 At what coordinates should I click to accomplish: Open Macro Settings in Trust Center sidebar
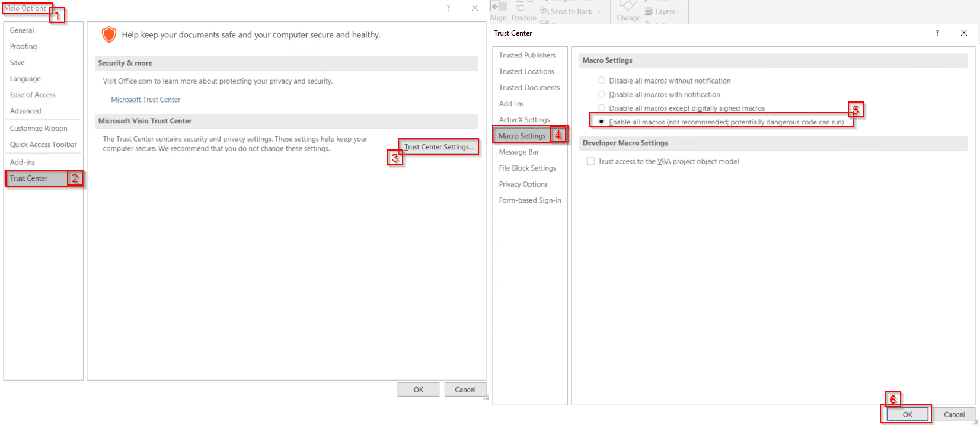point(522,136)
